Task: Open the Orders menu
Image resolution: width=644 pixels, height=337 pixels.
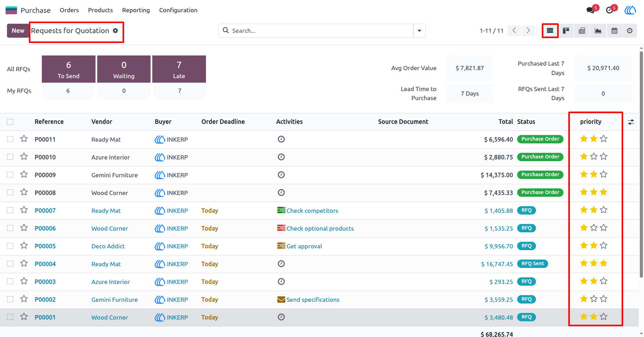Action: (x=69, y=10)
